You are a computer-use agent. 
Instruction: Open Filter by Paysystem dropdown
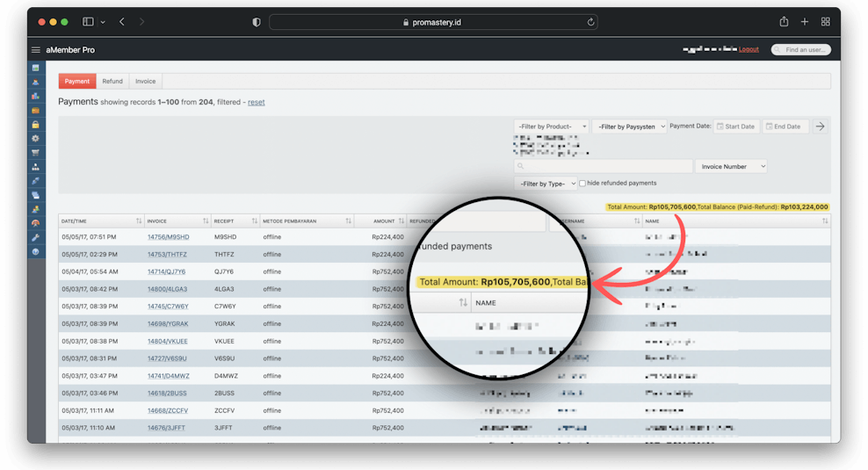[629, 127]
